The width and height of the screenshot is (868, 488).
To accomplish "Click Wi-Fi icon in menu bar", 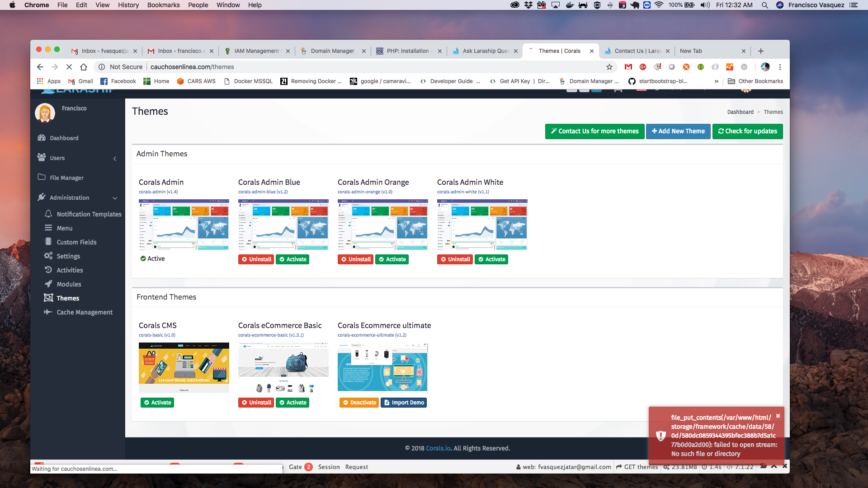I will tap(659, 5).
